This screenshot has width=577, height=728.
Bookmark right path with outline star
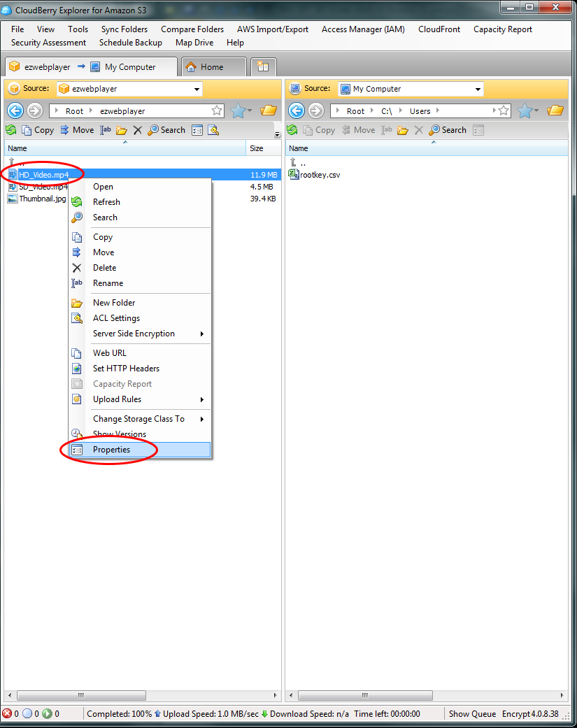(x=504, y=110)
